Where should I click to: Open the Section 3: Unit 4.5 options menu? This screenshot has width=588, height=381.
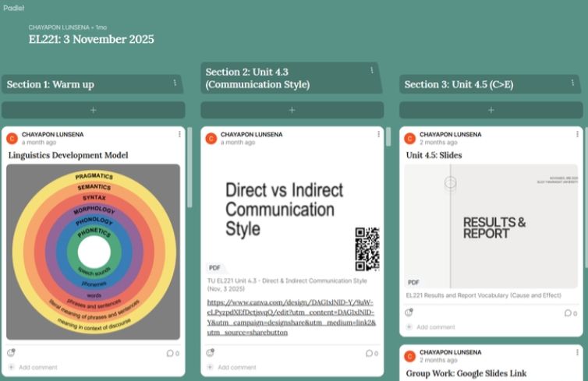coord(572,83)
